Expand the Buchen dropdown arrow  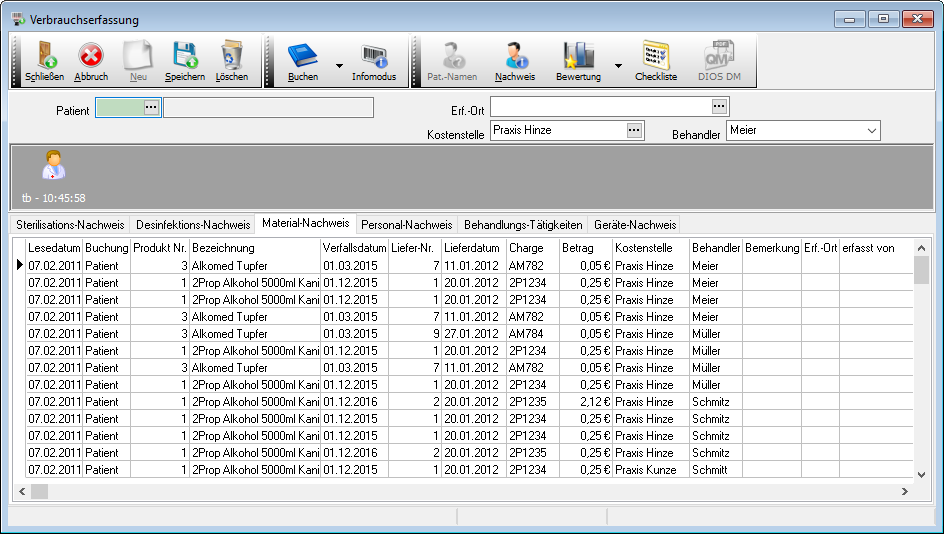pos(340,66)
